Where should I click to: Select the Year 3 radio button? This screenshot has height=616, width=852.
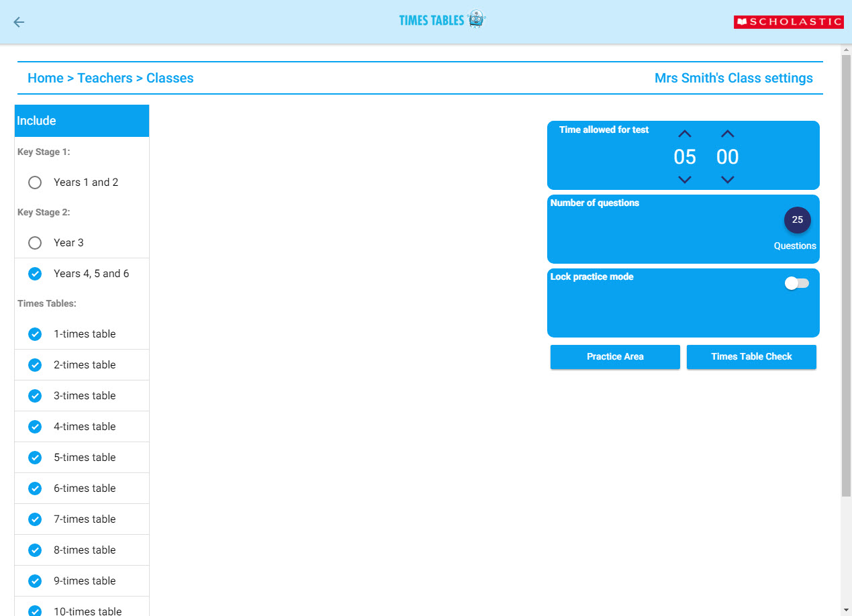(35, 243)
